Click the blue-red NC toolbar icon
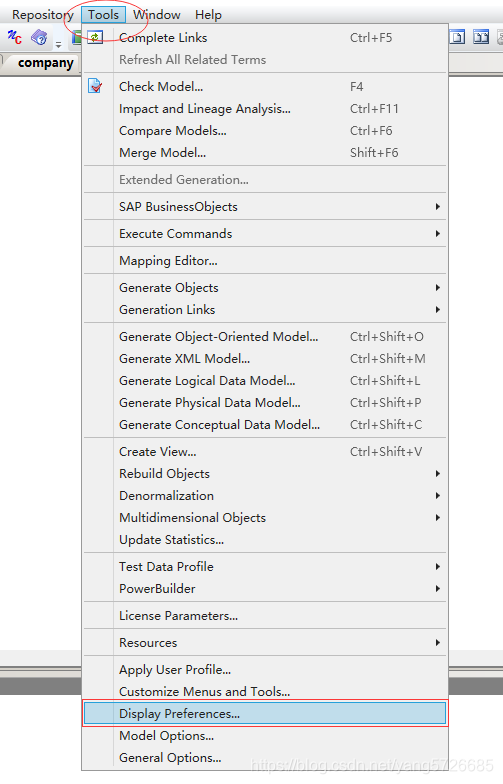Viewport: 503px width, 784px height. [x=14, y=37]
